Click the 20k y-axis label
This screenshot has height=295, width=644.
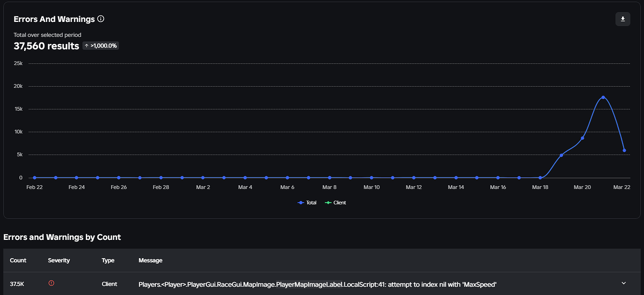pos(18,86)
